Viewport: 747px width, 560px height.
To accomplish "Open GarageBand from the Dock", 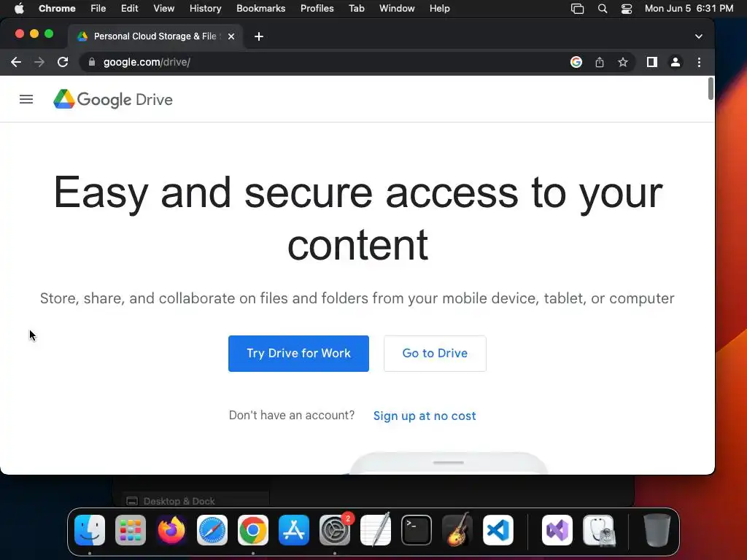I will 457,530.
